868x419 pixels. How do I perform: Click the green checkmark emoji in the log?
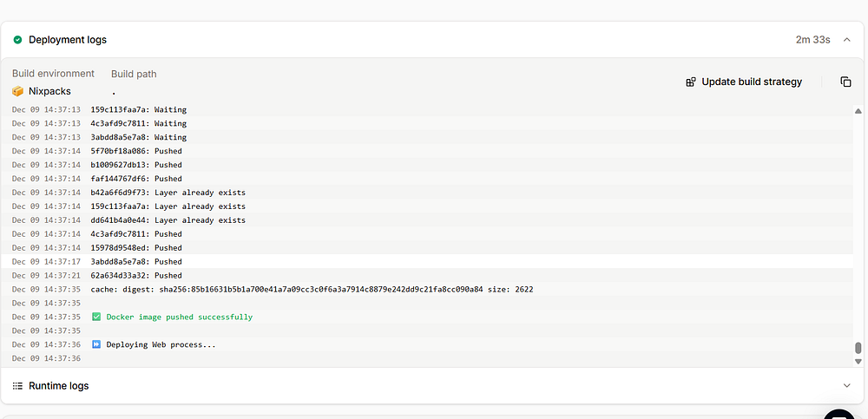point(96,318)
